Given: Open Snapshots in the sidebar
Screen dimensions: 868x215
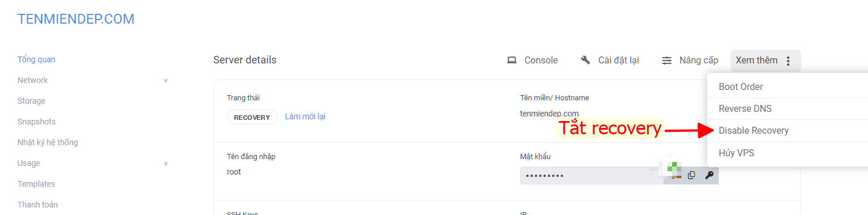Looking at the screenshot, I should pyautogui.click(x=36, y=122).
